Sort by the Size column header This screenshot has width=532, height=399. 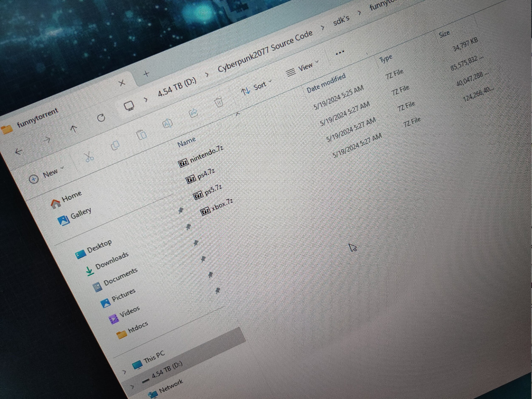tap(444, 34)
